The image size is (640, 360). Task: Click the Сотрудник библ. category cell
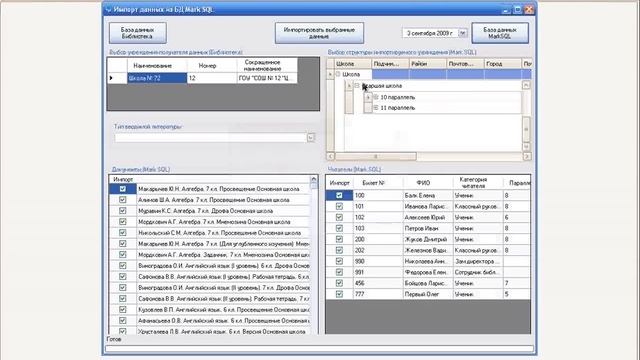[478, 272]
